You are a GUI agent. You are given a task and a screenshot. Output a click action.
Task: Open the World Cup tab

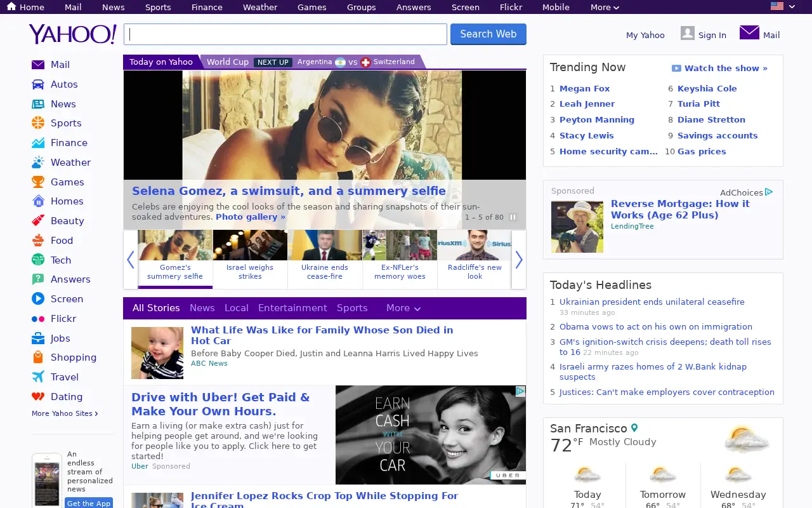[228, 62]
